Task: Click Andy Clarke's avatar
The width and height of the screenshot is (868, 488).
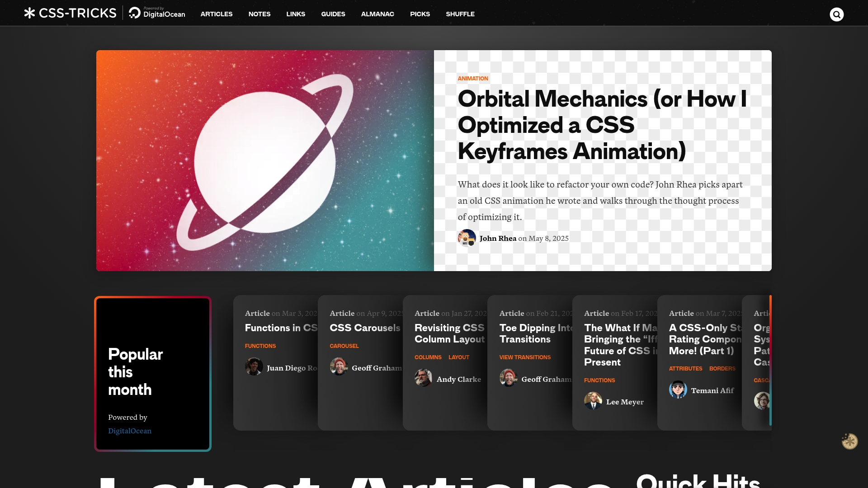Action: [424, 378]
